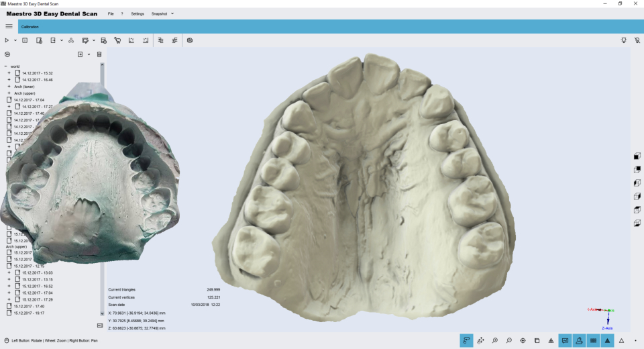This screenshot has width=644, height=349.
Task: Toggle the solid shaded triangle display mode
Action: [608, 340]
